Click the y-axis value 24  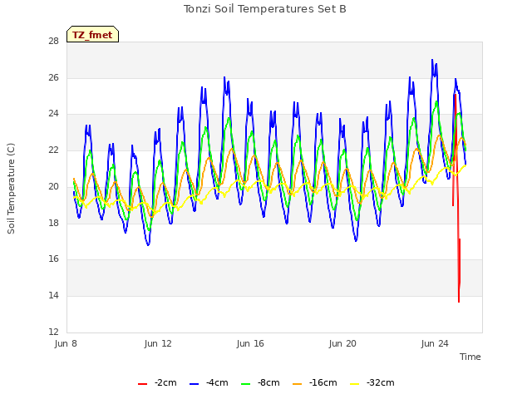click(53, 114)
